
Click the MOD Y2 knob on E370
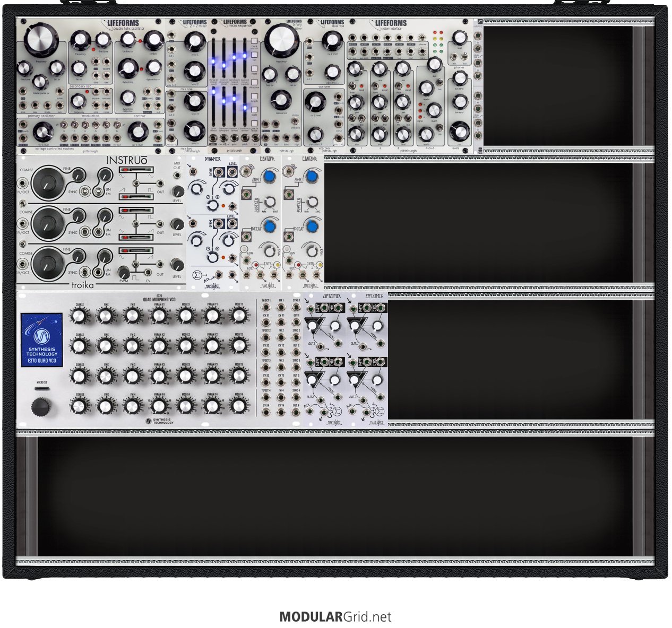pyautogui.click(x=239, y=346)
